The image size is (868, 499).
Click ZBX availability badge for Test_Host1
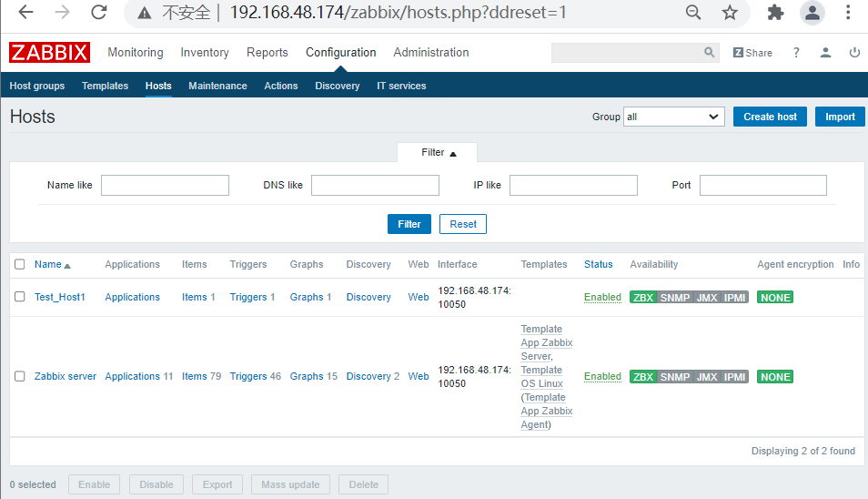(x=642, y=298)
